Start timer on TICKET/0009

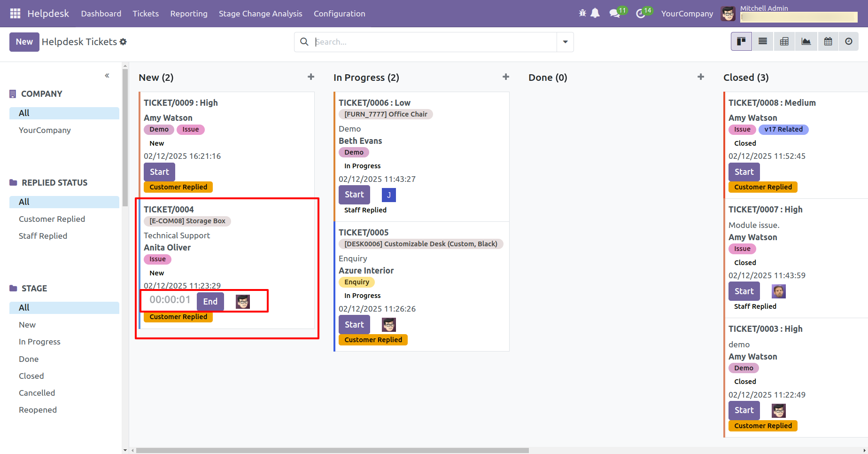click(159, 172)
